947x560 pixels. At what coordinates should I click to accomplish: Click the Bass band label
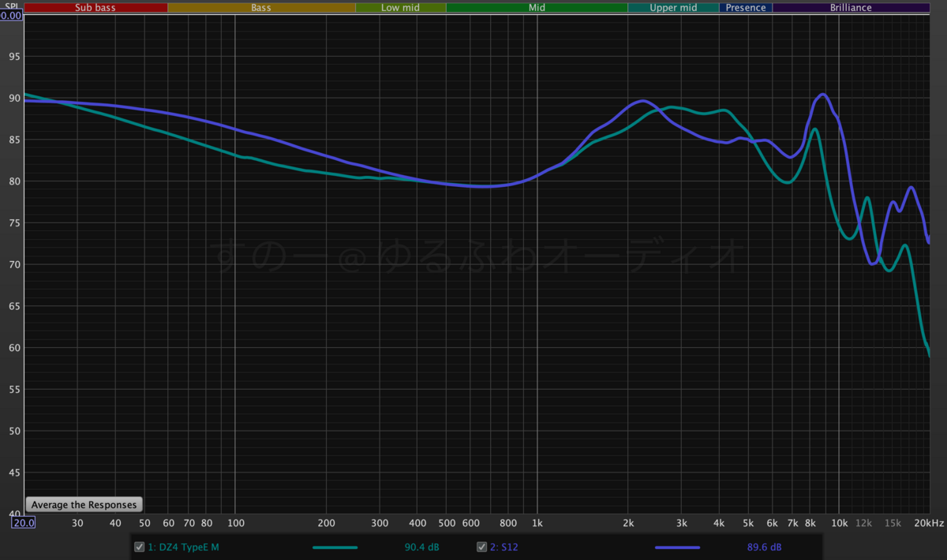tap(261, 8)
